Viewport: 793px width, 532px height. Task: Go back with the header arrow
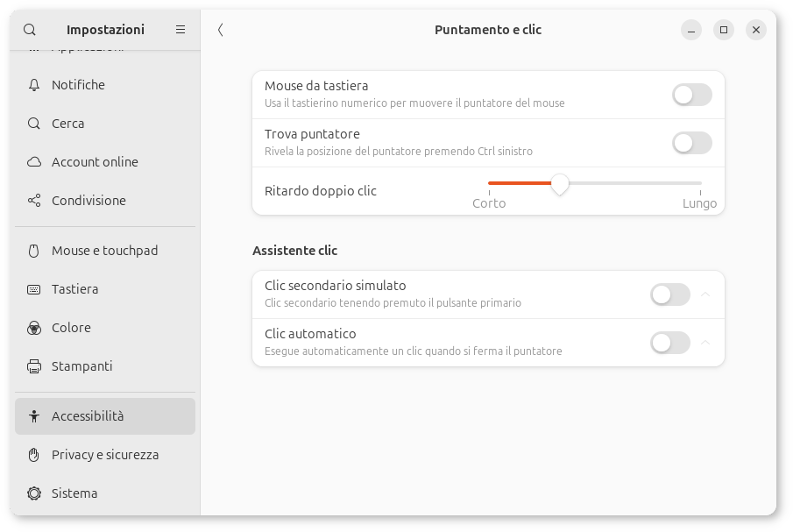221,30
